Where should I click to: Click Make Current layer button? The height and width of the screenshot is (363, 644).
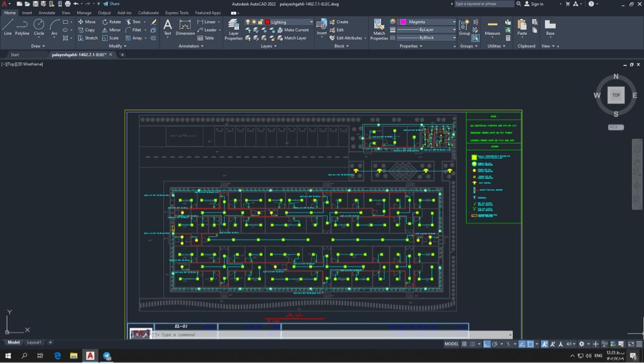(293, 30)
